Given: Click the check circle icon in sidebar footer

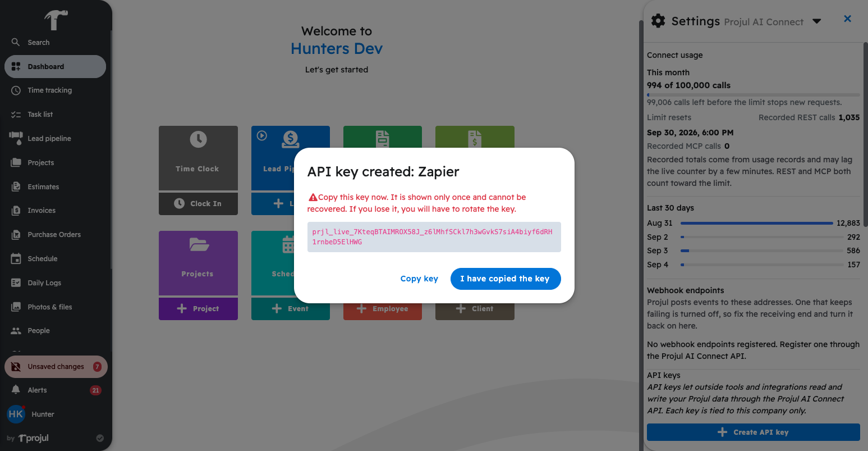Looking at the screenshot, I should 100,438.
